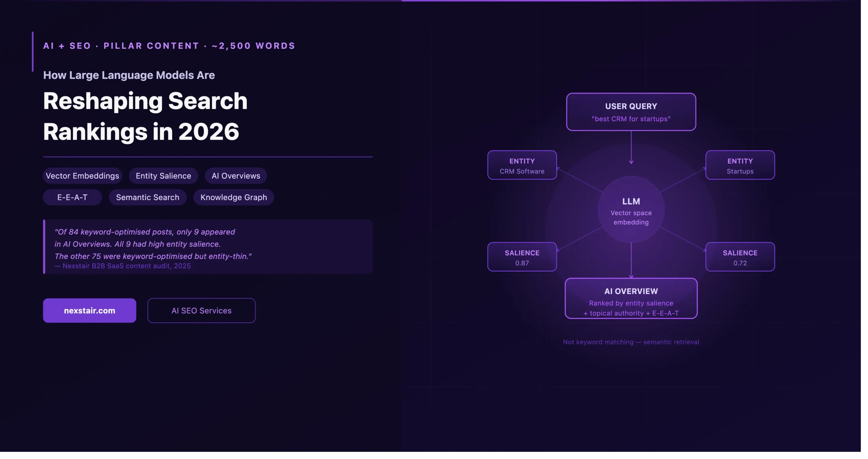Click the central LLM circle
Viewport: 868px width, 459px height.
click(631, 209)
